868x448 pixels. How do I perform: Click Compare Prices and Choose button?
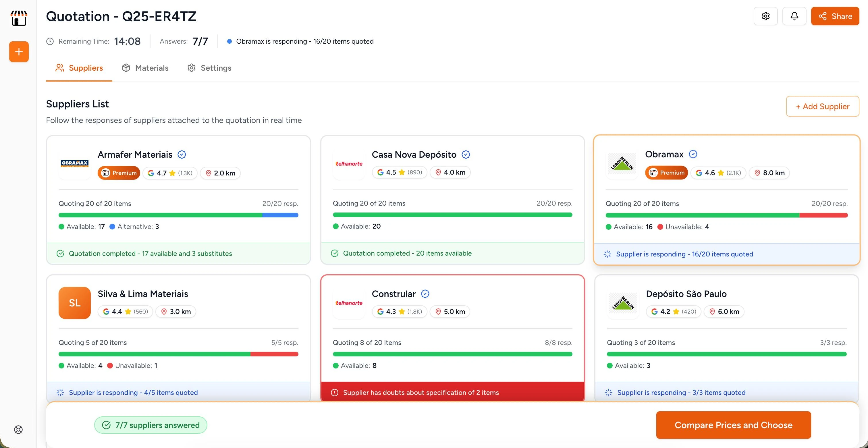click(733, 425)
